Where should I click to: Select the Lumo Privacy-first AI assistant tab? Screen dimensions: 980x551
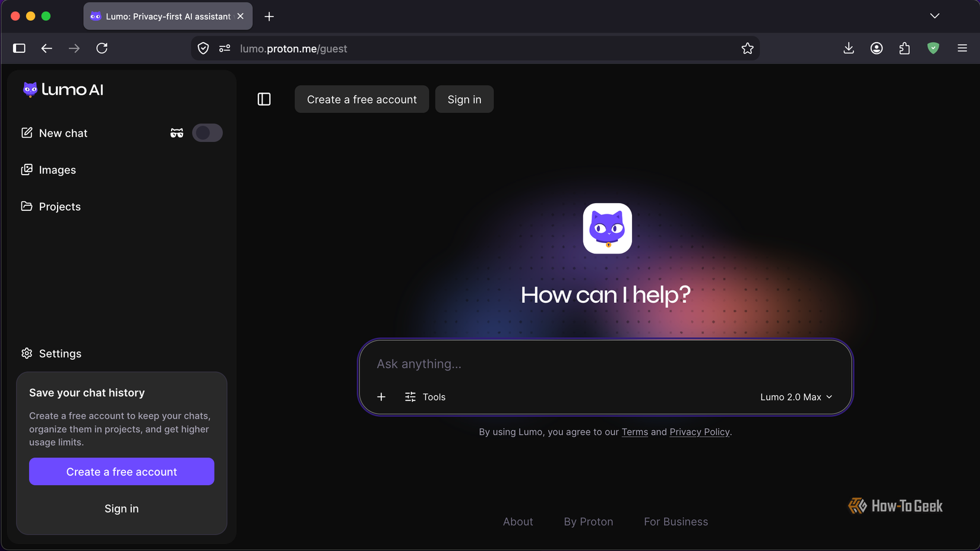168,16
